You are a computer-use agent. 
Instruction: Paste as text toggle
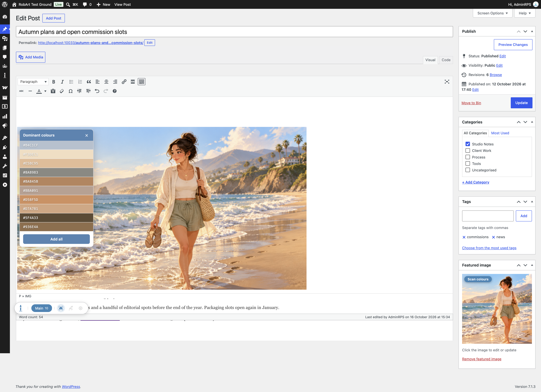[53, 91]
